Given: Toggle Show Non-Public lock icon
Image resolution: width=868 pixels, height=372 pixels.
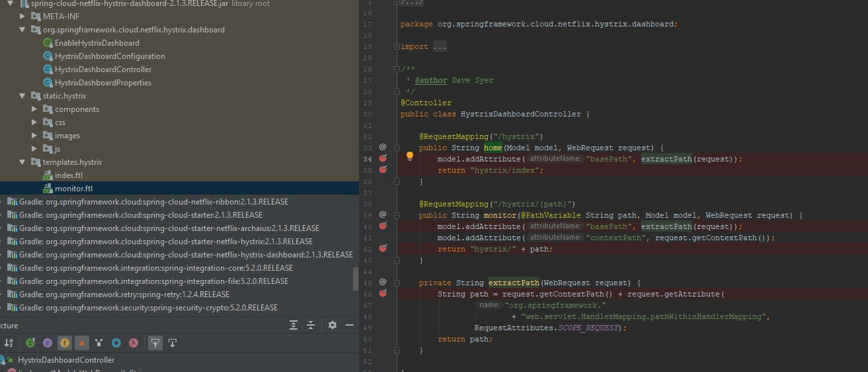Looking at the screenshot, I should click(81, 343).
